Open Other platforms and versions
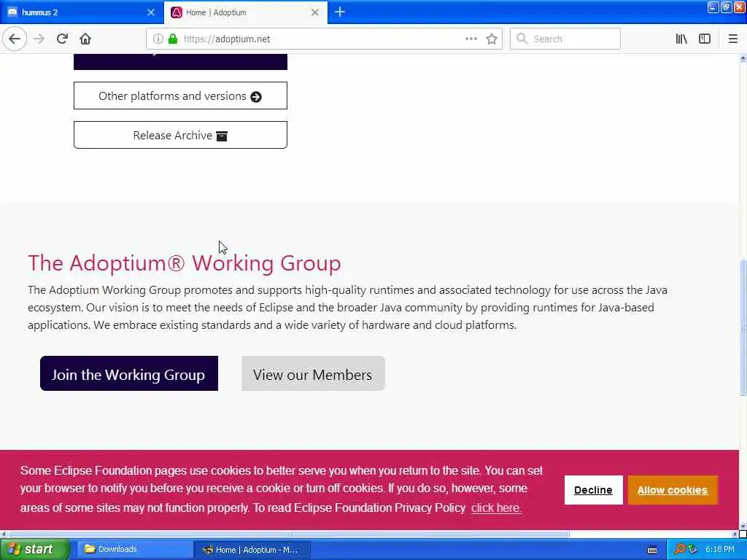Screen dimensions: 747x560 click(x=181, y=96)
